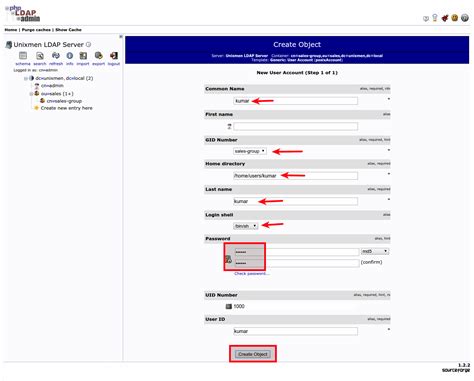Click the logout icon
This screenshot has width=474, height=381.
(x=114, y=56)
